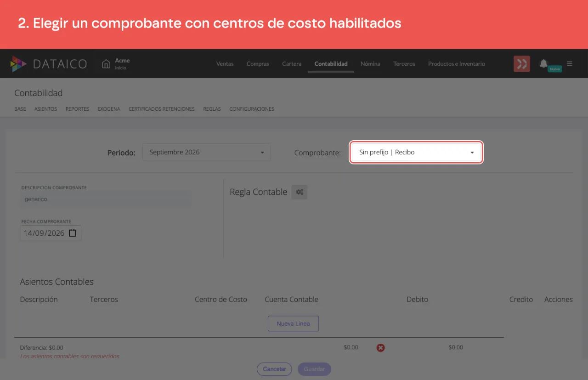Click Cancelar button

click(274, 369)
